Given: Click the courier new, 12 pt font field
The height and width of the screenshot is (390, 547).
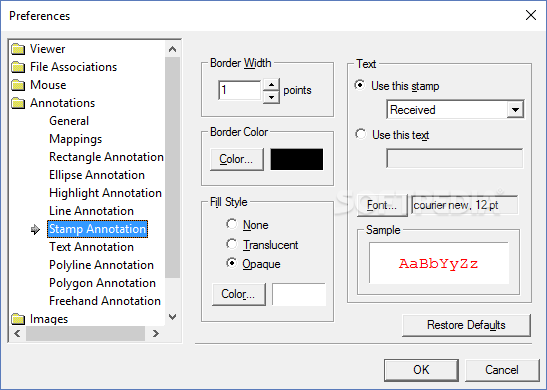Looking at the screenshot, I should (465, 205).
